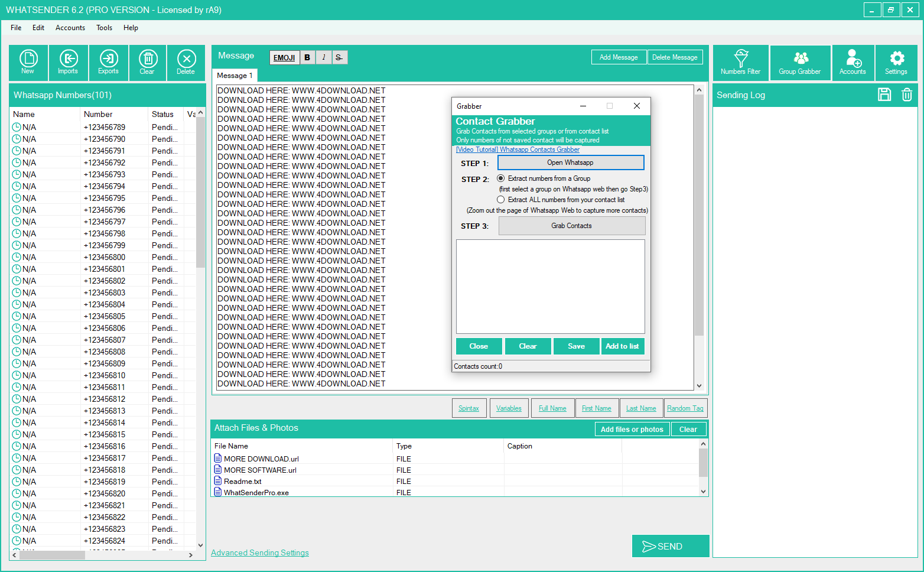Open the Group Grabber tool
The width and height of the screenshot is (924, 572).
click(800, 62)
